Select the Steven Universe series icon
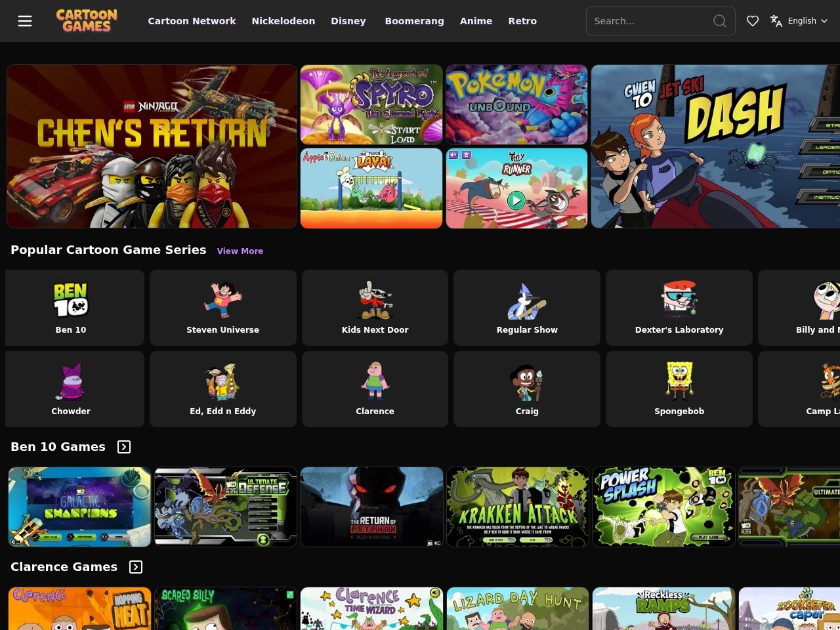 pyautogui.click(x=223, y=299)
